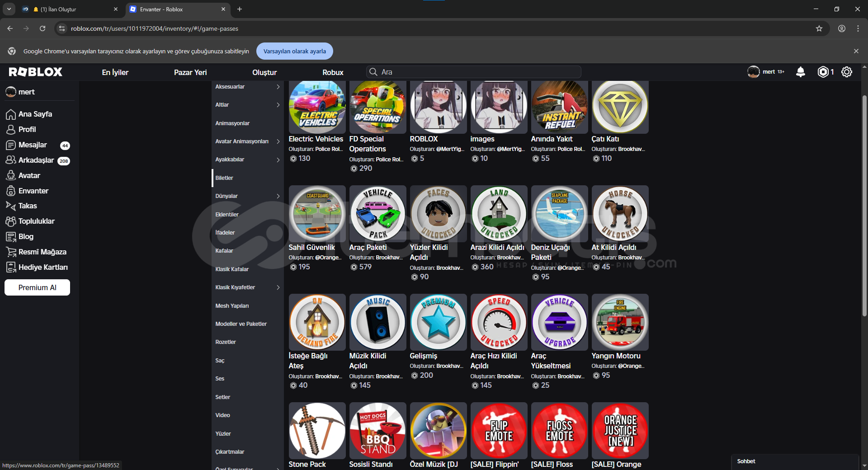Screen dimensions: 868x470
Task: Click the mert avatar in top bar
Action: [754, 72]
